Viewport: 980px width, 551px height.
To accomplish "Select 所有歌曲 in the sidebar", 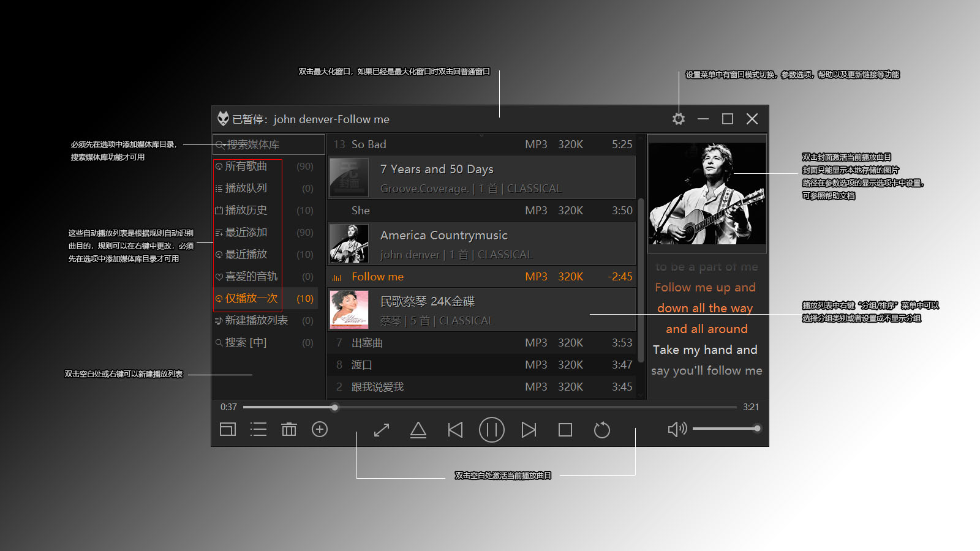I will [265, 167].
